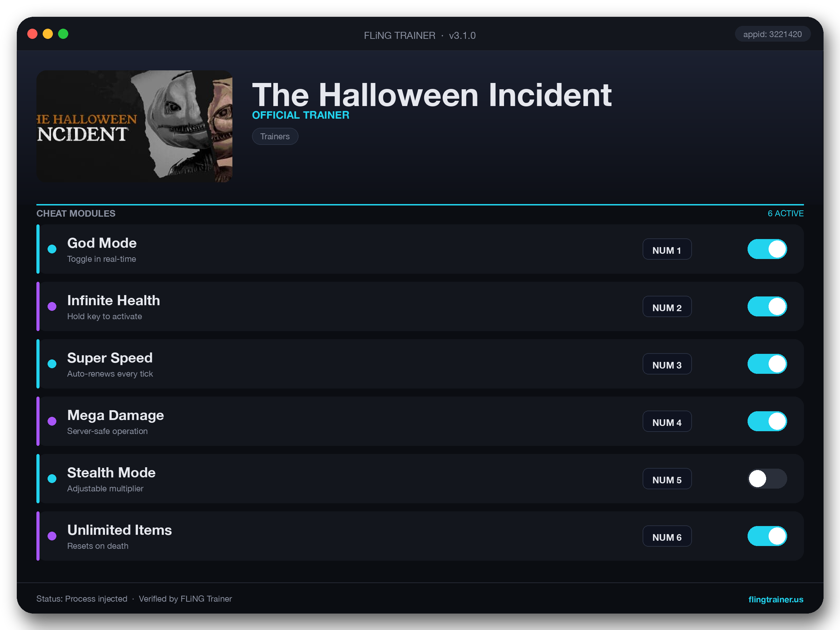
Task: Click 'Resets on death' description
Action: pos(98,546)
